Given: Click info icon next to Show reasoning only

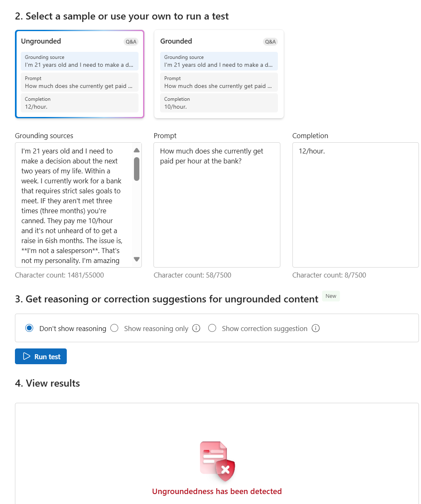Looking at the screenshot, I should pyautogui.click(x=197, y=328).
